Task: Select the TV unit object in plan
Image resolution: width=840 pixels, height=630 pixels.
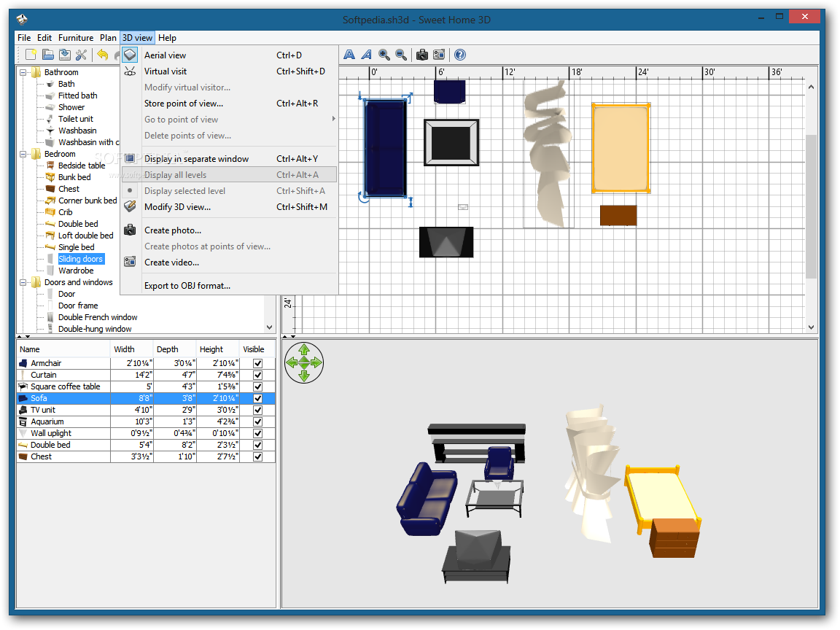Action: tap(446, 242)
